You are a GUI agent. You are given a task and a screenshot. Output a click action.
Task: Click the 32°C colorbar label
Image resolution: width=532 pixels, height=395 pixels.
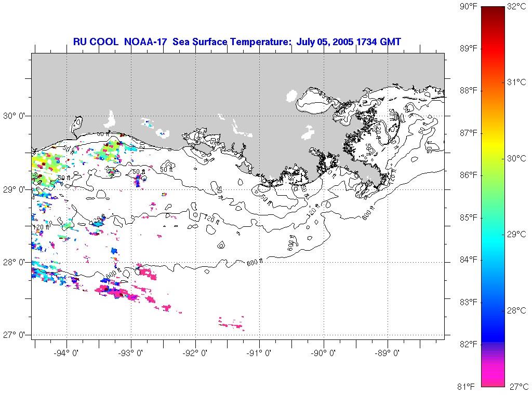(x=517, y=6)
